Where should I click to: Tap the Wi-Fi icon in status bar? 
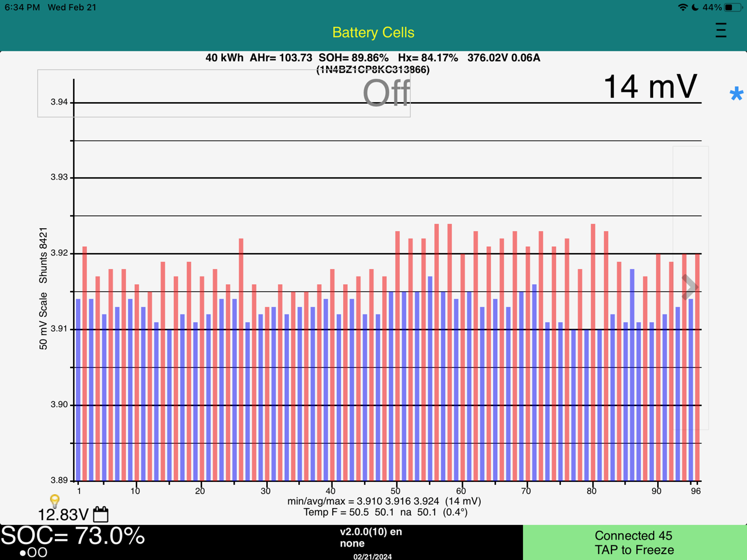point(682,8)
